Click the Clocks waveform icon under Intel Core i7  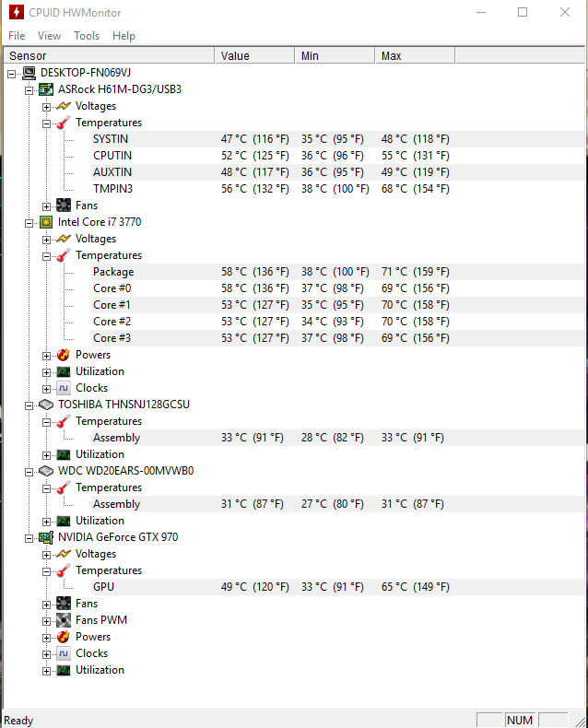64,388
